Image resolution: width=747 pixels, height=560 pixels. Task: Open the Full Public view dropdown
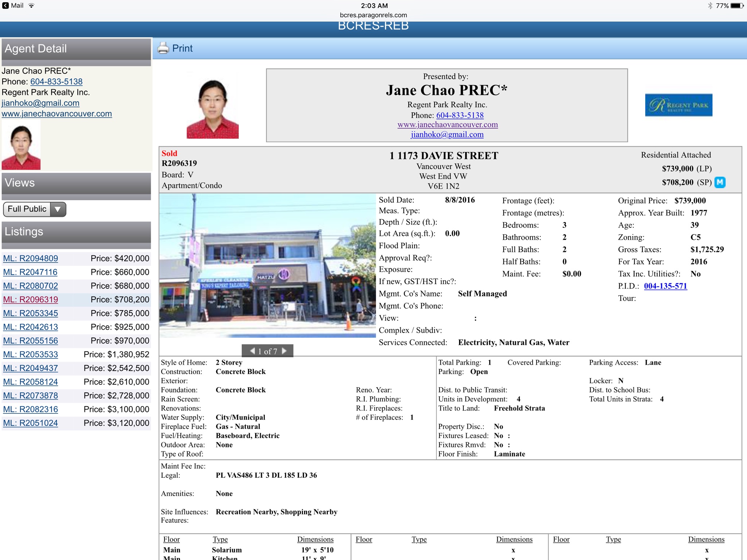pyautogui.click(x=27, y=209)
